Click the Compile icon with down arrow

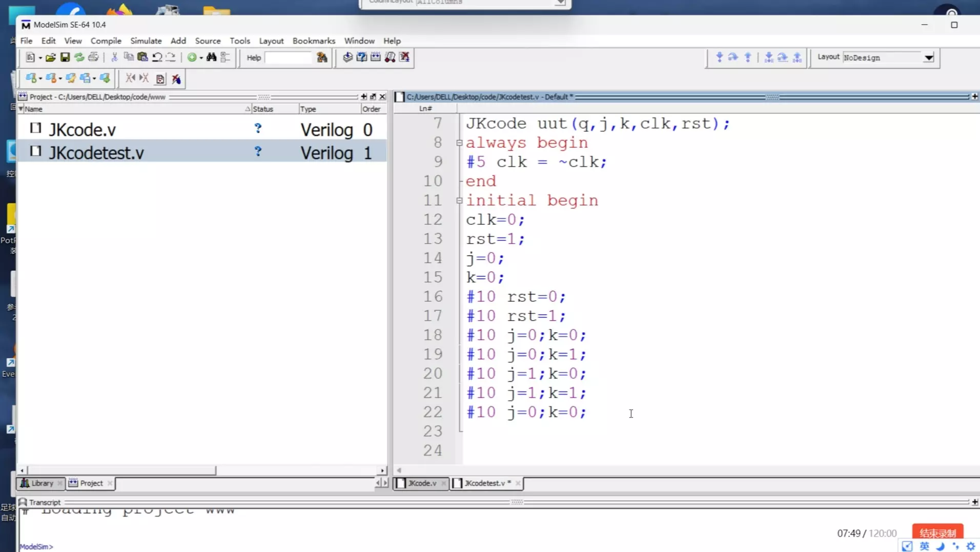[348, 57]
